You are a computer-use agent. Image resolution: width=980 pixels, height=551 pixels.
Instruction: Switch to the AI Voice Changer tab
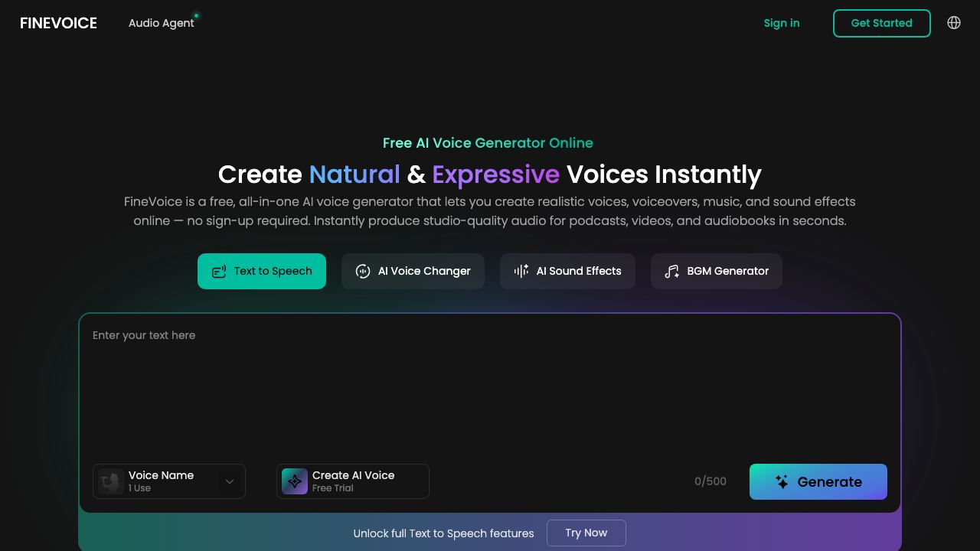[x=413, y=271]
